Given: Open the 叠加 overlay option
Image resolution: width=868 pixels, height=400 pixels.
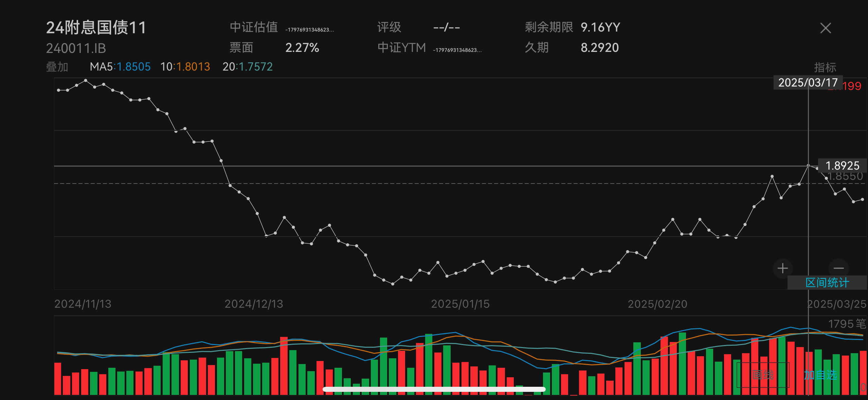Looking at the screenshot, I should tap(57, 67).
